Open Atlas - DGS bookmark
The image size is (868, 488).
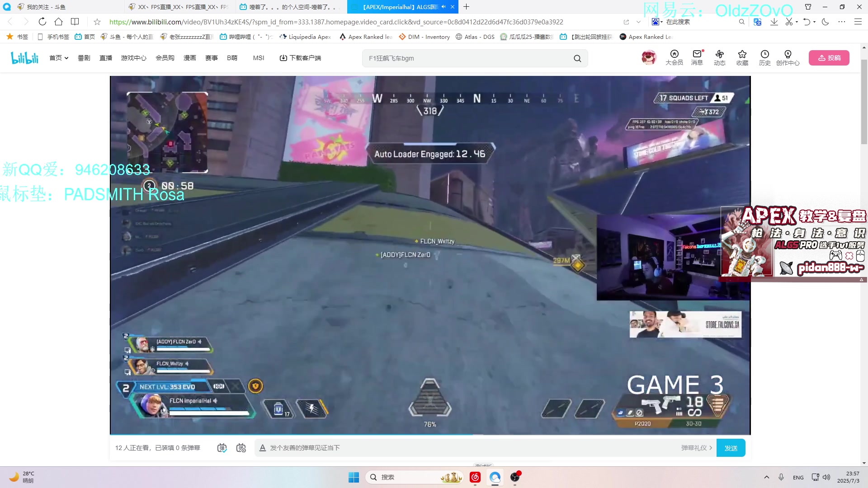pyautogui.click(x=475, y=37)
